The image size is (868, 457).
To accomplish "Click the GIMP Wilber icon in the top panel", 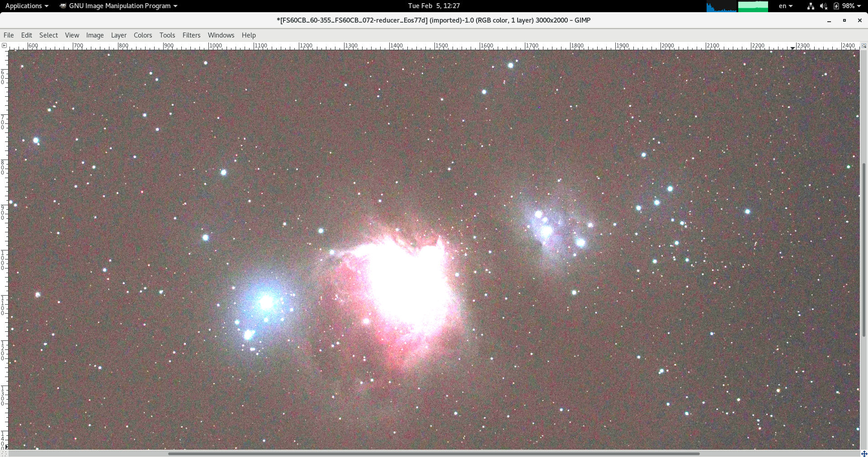I will (x=62, y=6).
